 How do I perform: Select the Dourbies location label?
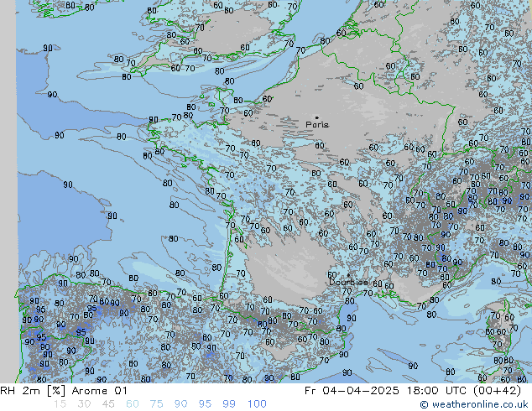(348, 282)
